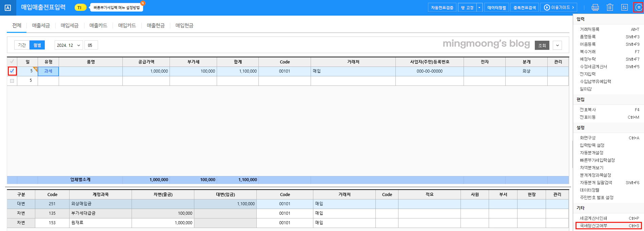Click the 원재료 account row
The width and height of the screenshot is (644, 231).
click(288, 223)
